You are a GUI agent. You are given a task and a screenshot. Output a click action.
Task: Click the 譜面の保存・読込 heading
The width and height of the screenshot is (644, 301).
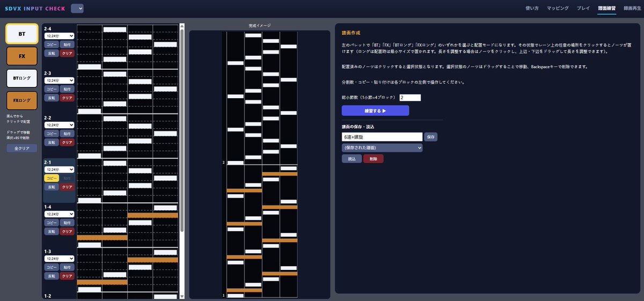click(358, 127)
